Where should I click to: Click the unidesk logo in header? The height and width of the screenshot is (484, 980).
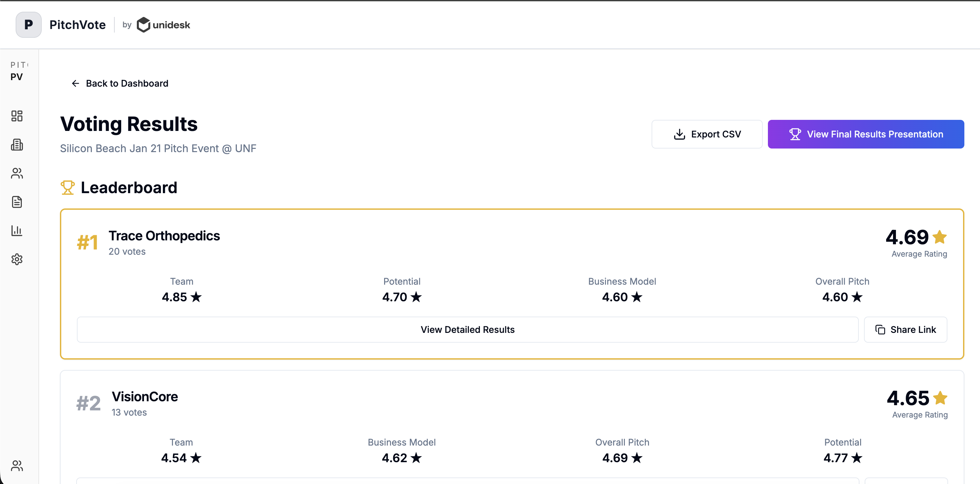pyautogui.click(x=163, y=25)
